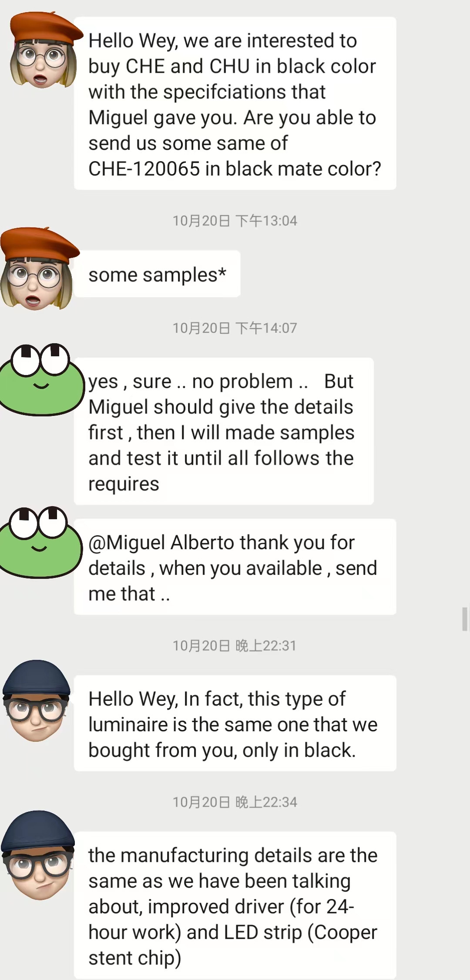Click the 10月20日 晚上22:34 timestamp
The width and height of the screenshot is (470, 980).
tap(235, 802)
